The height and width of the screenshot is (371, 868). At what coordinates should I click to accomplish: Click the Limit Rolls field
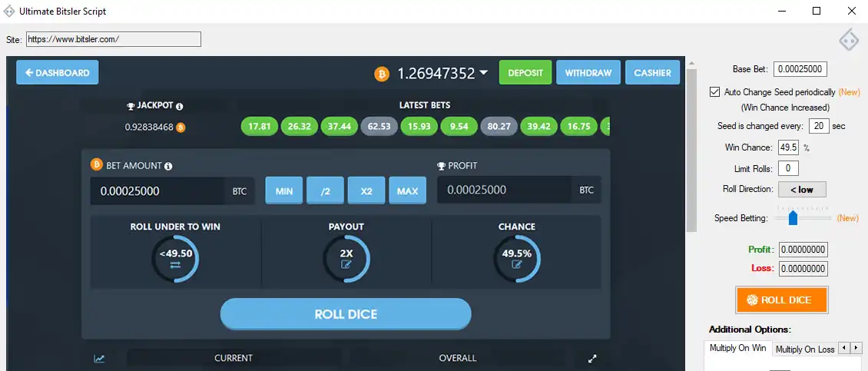788,168
